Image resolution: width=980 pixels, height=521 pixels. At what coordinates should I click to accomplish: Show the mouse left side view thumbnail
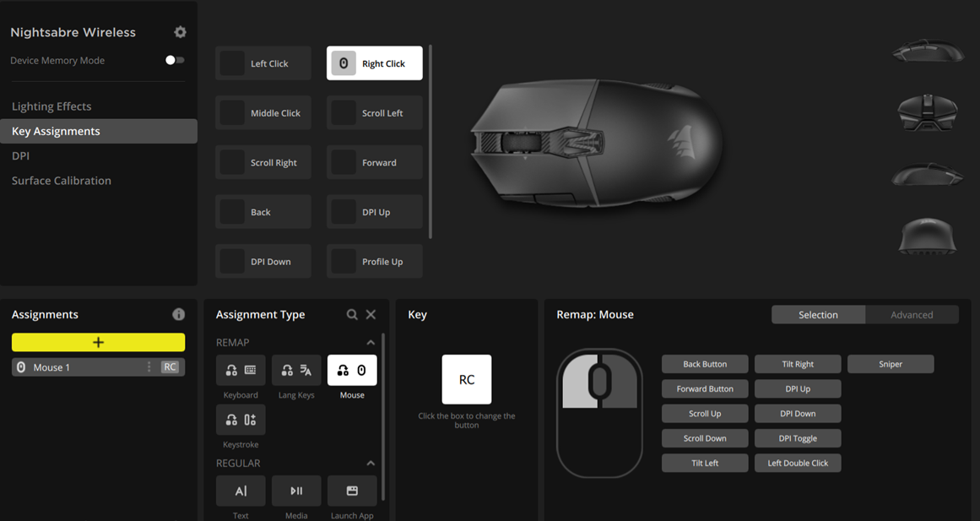(928, 51)
